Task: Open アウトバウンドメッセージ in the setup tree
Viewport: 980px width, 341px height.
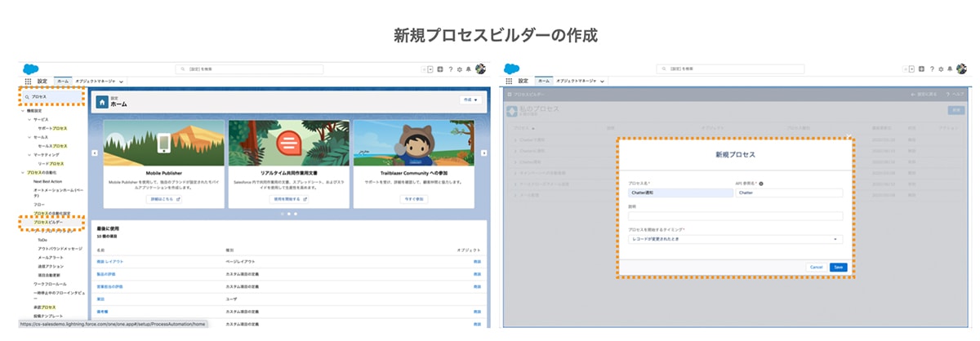Action: coord(60,248)
